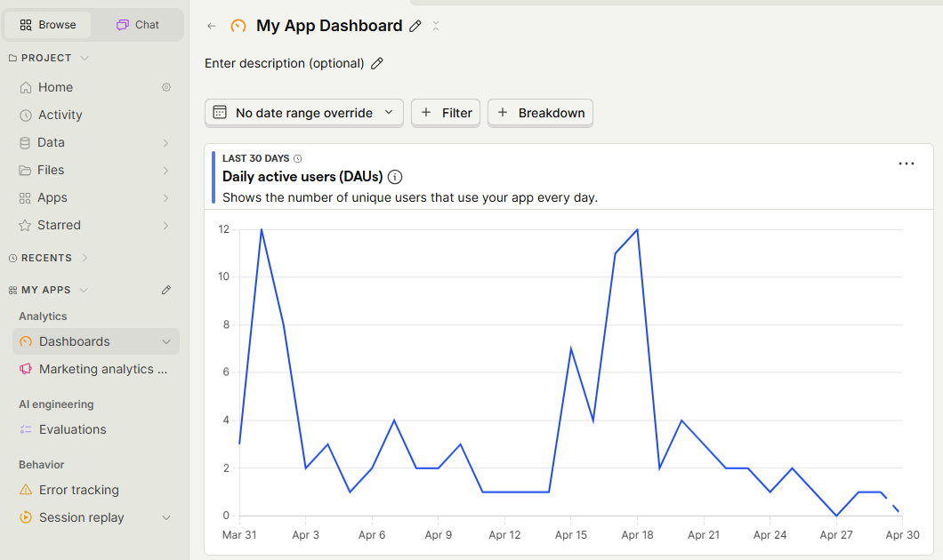Add a Breakdown to the dashboard
This screenshot has height=560, width=943.
click(x=540, y=113)
